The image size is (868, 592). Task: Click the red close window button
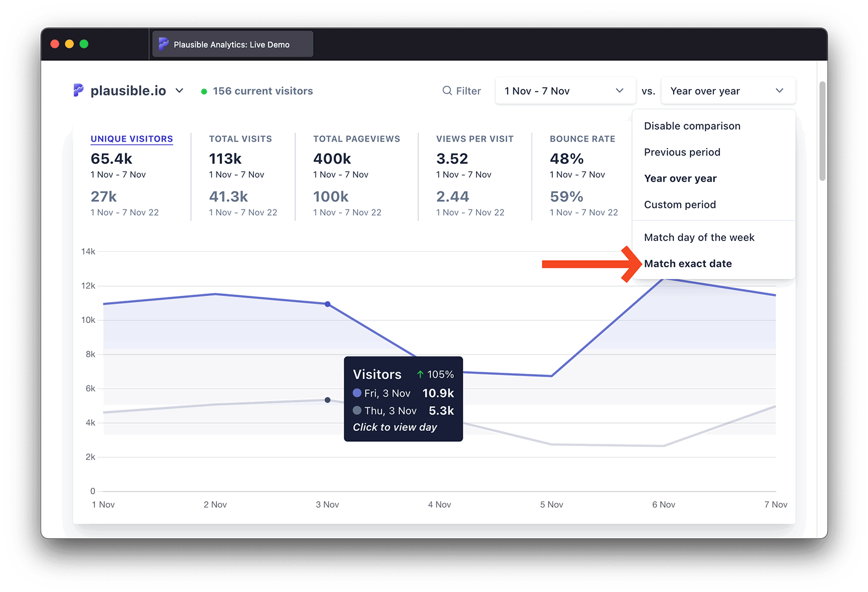coord(55,44)
